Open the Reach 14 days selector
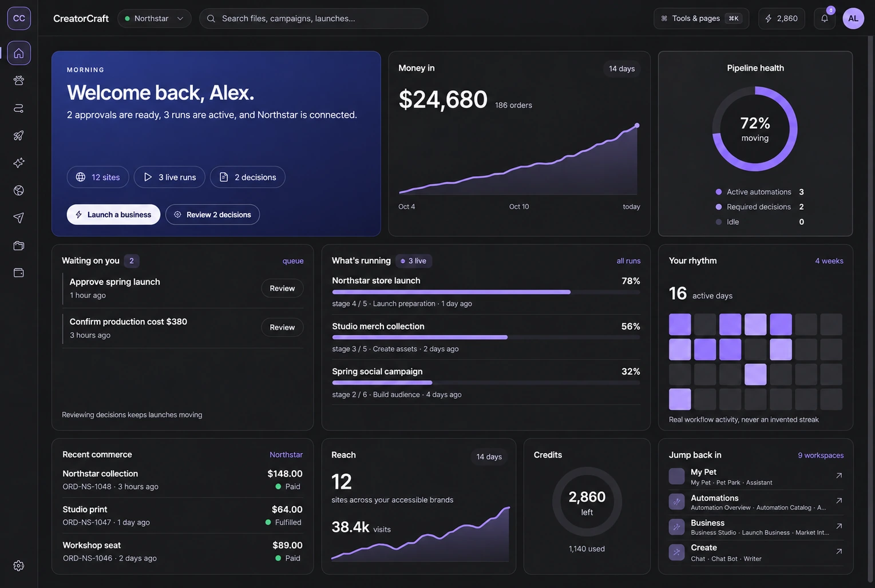 click(489, 456)
